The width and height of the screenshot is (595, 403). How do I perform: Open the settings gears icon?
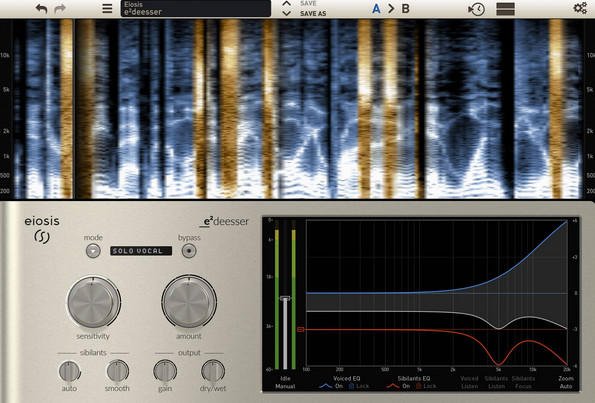coord(580,8)
